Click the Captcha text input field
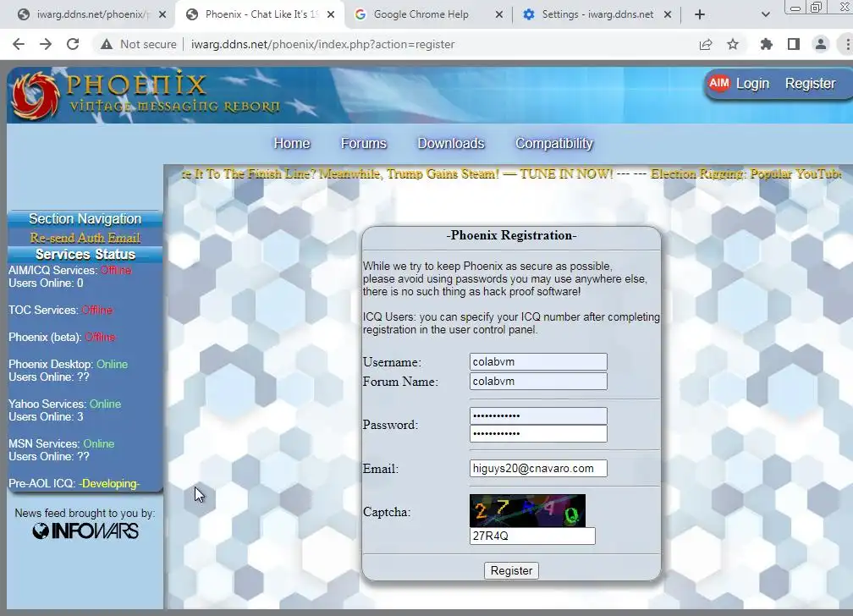This screenshot has width=853, height=616. [x=532, y=536]
